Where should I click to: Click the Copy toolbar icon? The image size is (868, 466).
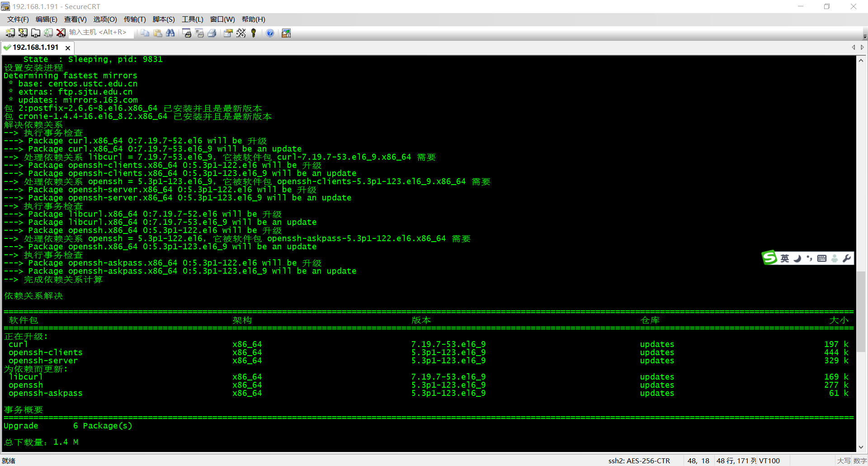click(x=145, y=33)
